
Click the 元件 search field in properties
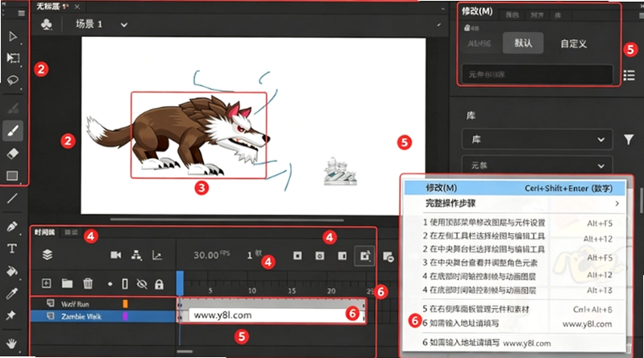pos(538,74)
